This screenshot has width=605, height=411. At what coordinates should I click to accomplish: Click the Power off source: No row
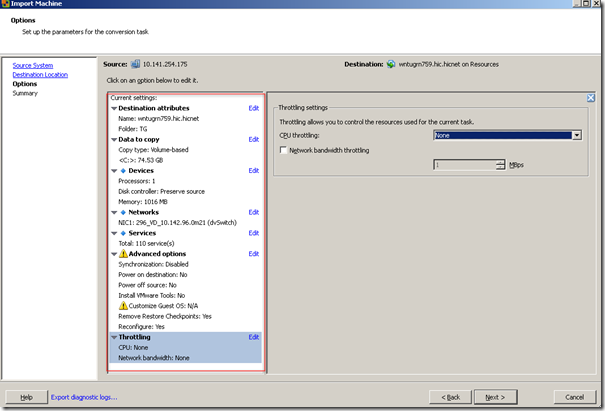(x=147, y=285)
